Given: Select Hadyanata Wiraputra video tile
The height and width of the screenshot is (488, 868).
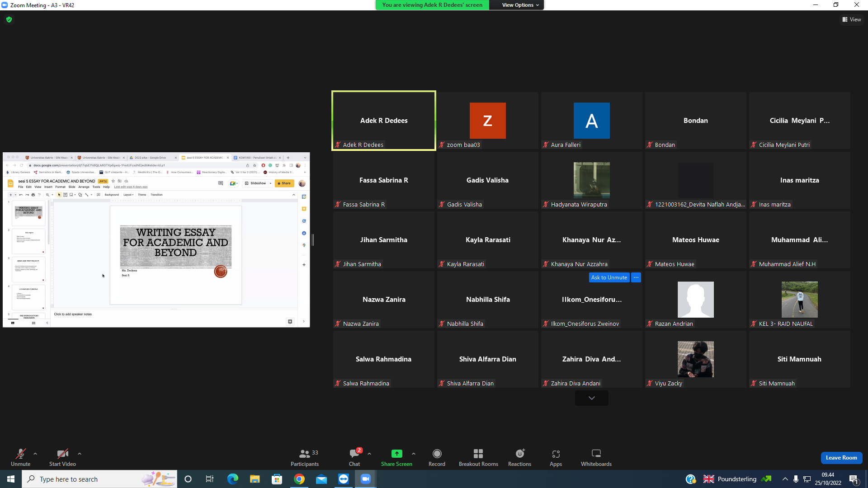Looking at the screenshot, I should pyautogui.click(x=591, y=180).
